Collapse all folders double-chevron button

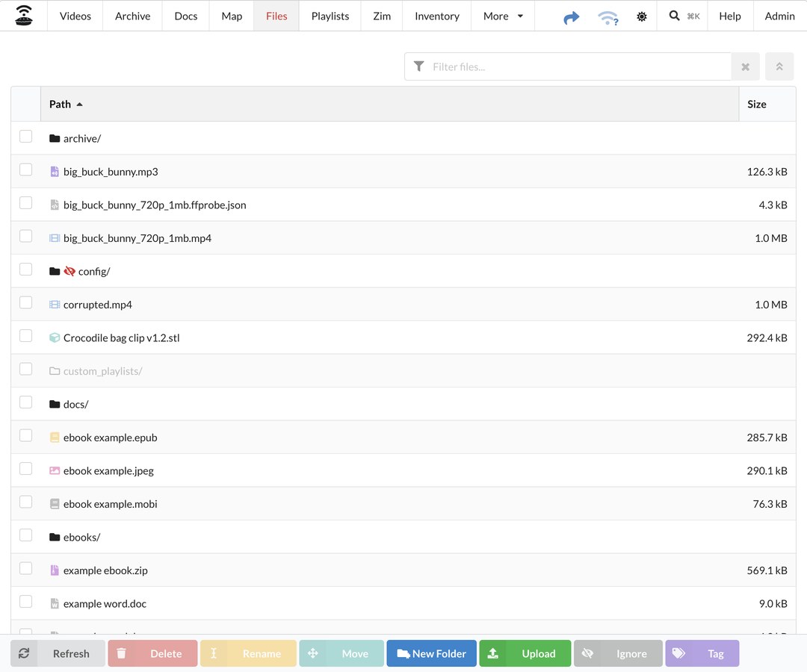point(779,67)
